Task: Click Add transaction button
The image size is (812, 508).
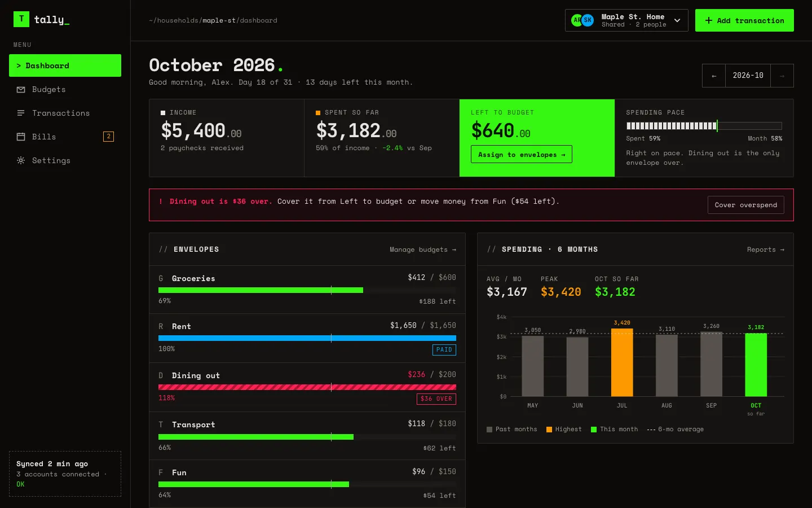Action: [744, 20]
